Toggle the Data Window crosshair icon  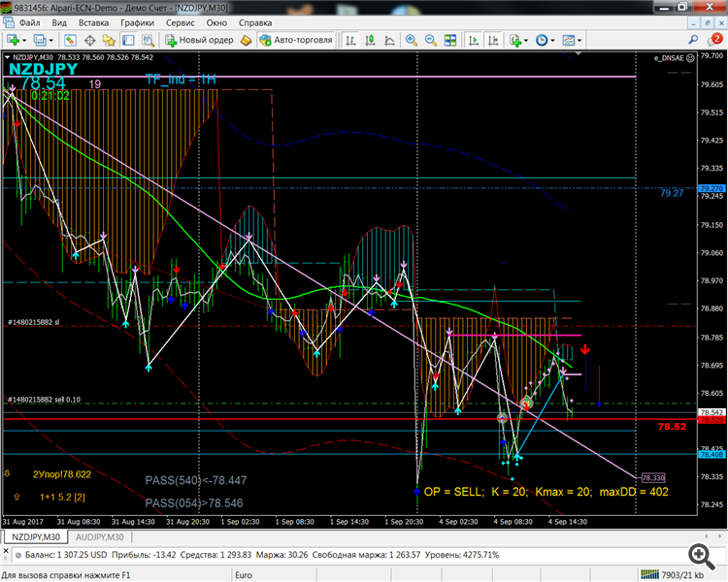point(89,41)
